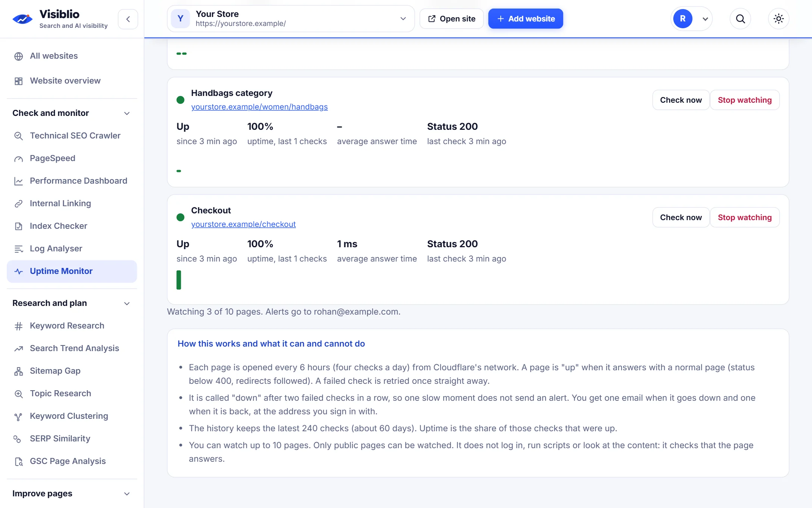This screenshot has width=812, height=508.
Task: Stop watching the Handbags category page
Action: tap(745, 100)
